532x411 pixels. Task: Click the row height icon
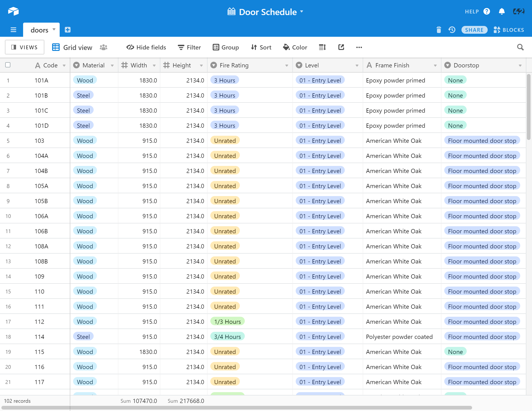(x=322, y=47)
